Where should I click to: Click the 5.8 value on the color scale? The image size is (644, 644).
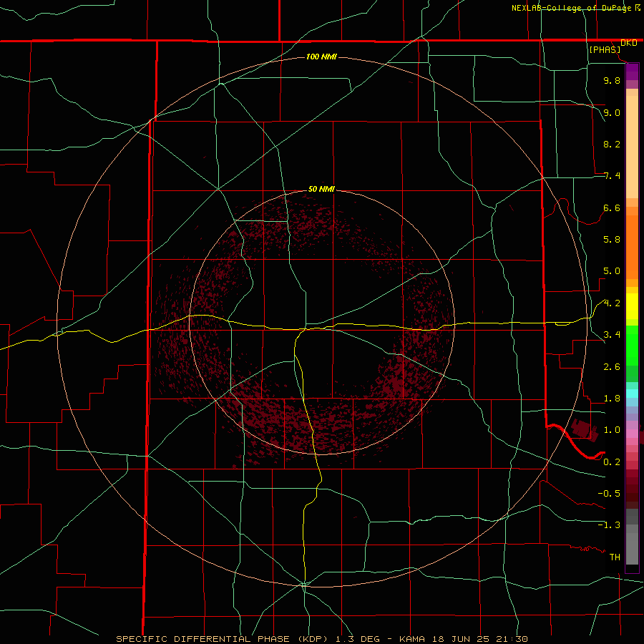tap(612, 240)
